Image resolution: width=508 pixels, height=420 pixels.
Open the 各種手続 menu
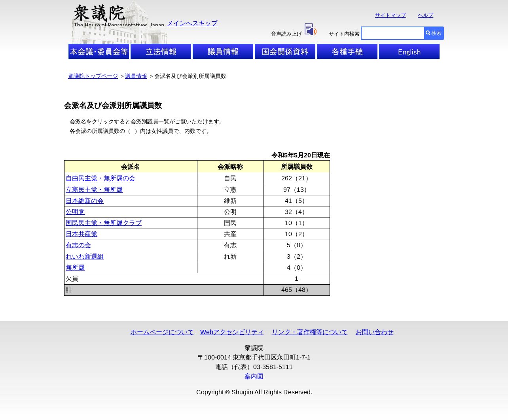coord(347,51)
